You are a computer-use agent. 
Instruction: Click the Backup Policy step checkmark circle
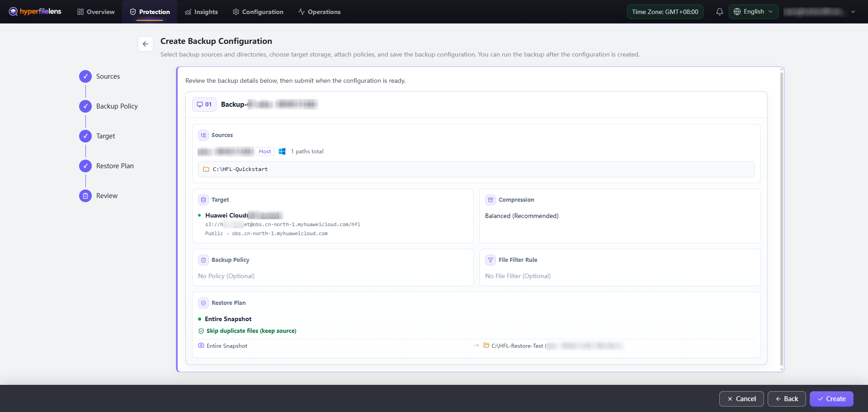(85, 106)
